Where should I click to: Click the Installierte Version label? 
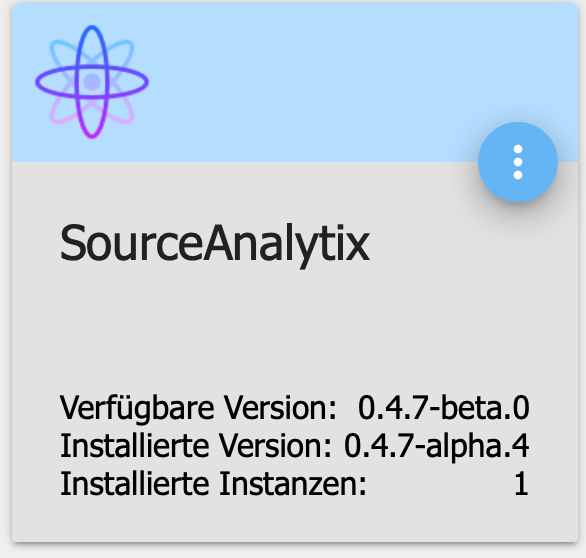pyautogui.click(x=196, y=446)
